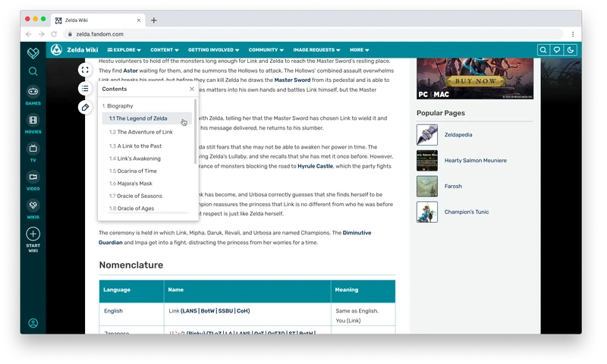Click the Language table column header

131,291
